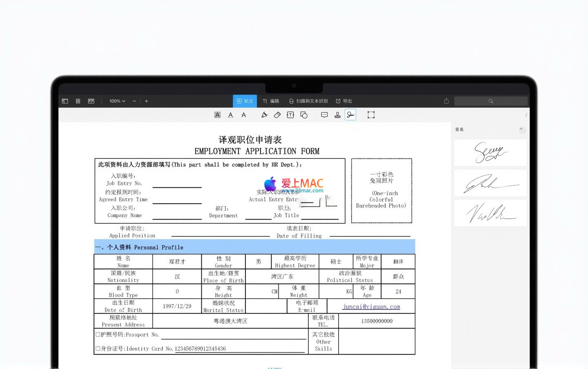Choose the eraser tool
Viewport: 588px width, 369px height.
click(x=277, y=115)
